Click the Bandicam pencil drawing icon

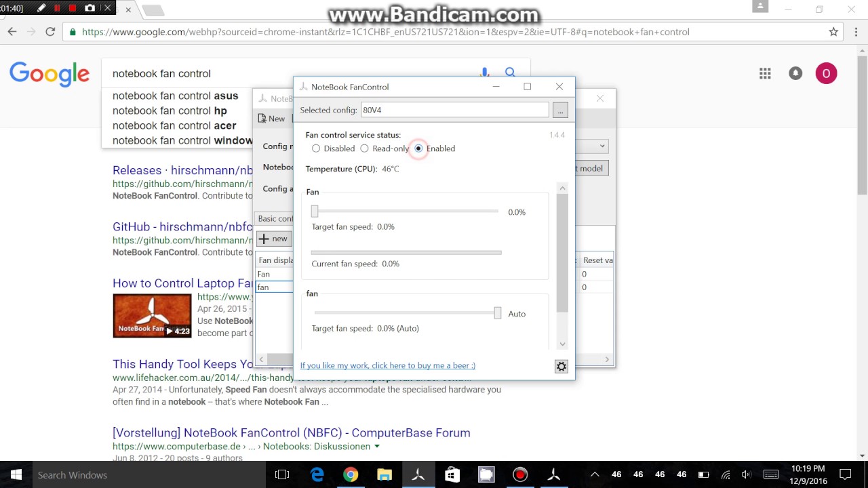(x=41, y=8)
